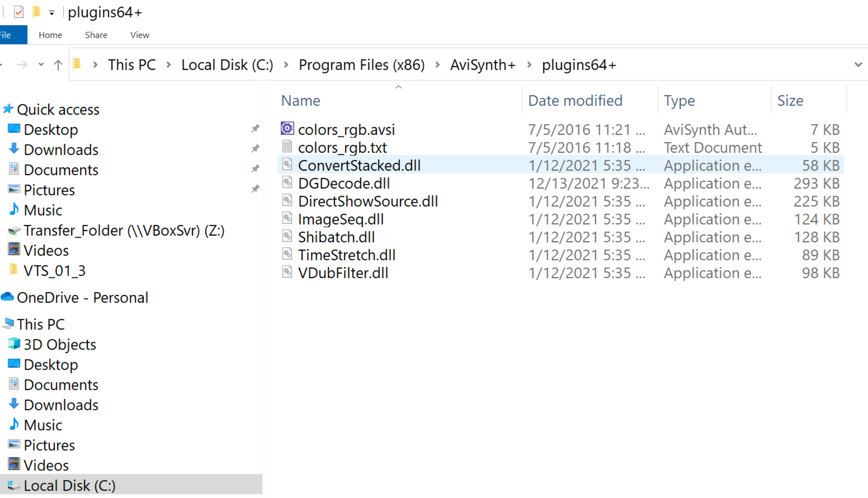Image resolution: width=868 pixels, height=498 pixels.
Task: Click the Forward navigation arrow
Action: 21,65
